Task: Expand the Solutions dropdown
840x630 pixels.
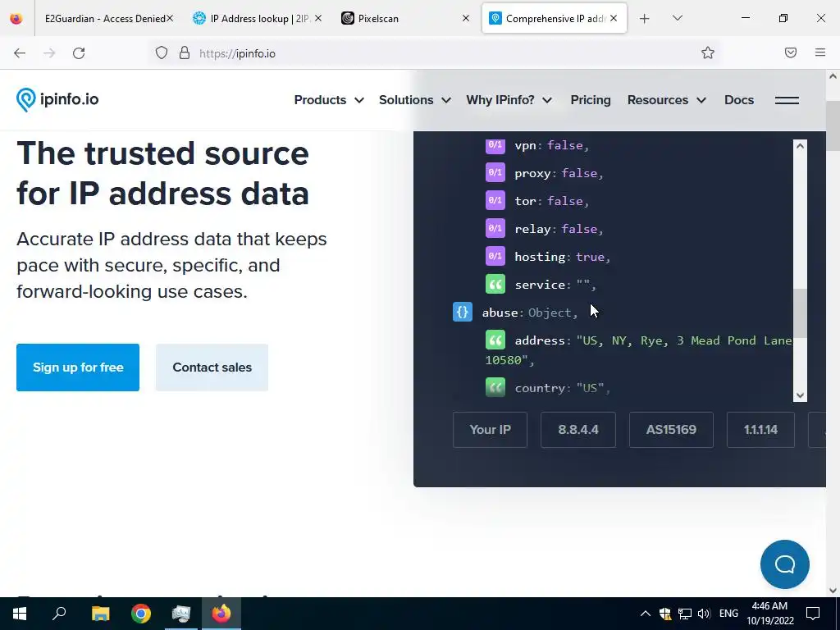Action: coord(414,100)
